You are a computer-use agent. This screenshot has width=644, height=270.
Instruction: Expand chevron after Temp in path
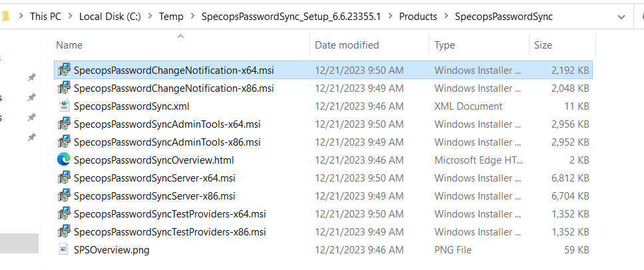point(192,17)
